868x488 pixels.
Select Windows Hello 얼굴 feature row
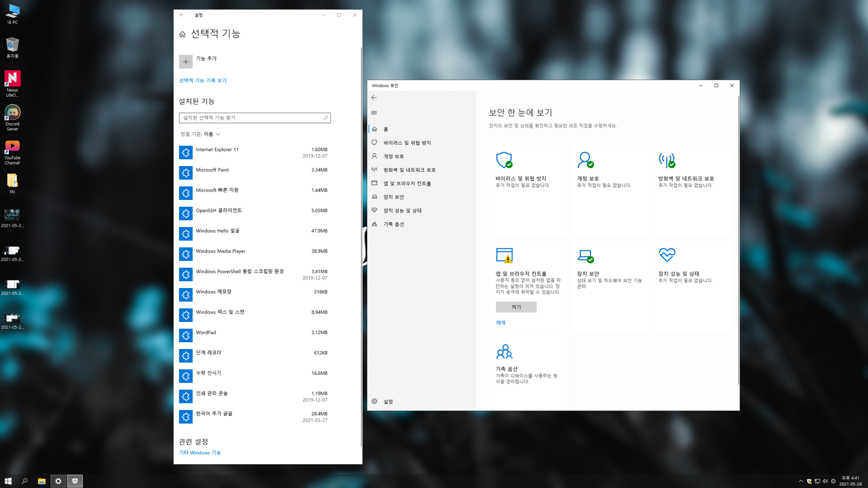[x=255, y=234]
